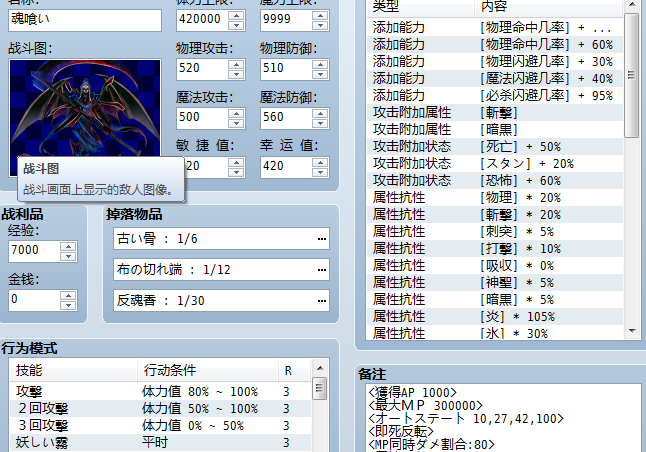Screen dimensions: 646x452
Task: Open drop item 古い骨 ellipsis button
Action: coord(321,239)
